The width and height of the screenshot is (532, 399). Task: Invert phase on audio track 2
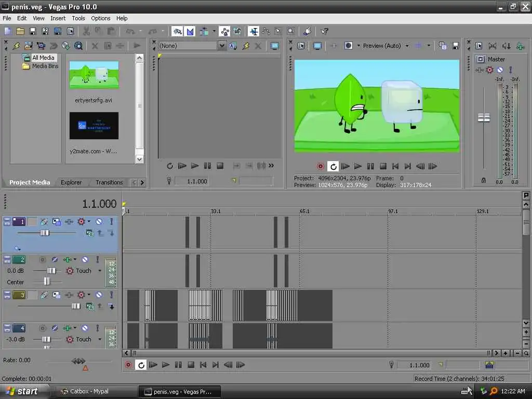click(x=55, y=260)
